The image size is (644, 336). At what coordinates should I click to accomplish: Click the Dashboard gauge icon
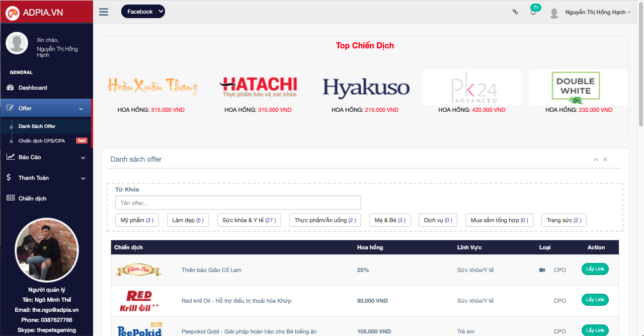click(11, 88)
